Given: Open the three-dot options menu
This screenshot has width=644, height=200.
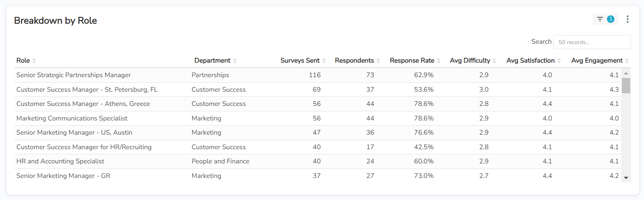Looking at the screenshot, I should (x=627, y=19).
